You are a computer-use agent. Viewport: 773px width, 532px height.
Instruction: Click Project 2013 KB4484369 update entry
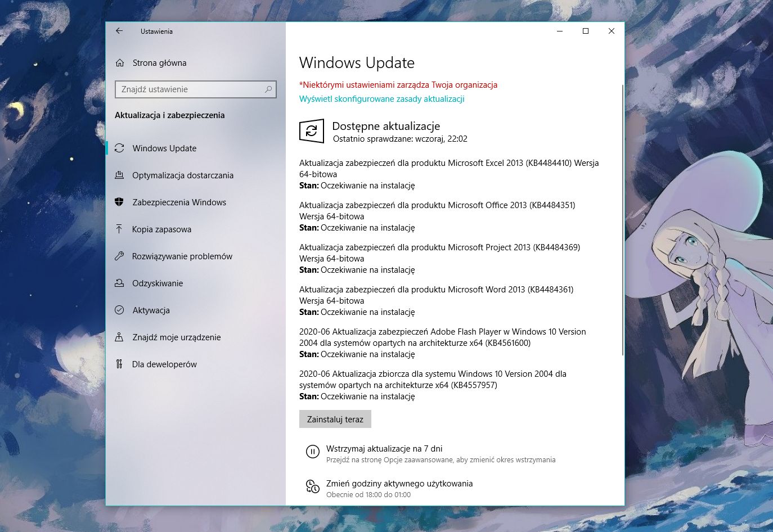pos(439,259)
